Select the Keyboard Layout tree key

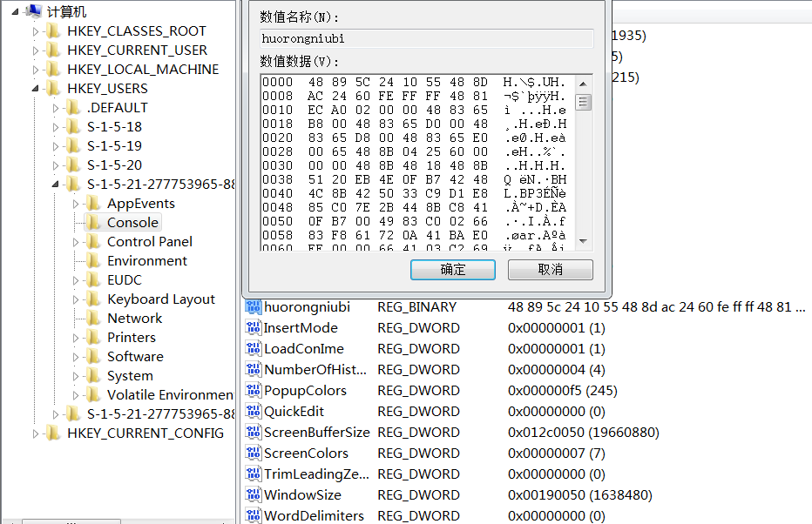[160, 299]
